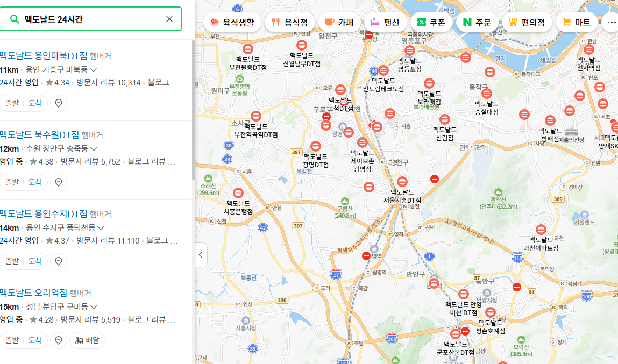This screenshot has height=364, width=618.
Task: Click 맥도날드 서울시흥DT점 map marker
Action: [x=402, y=182]
